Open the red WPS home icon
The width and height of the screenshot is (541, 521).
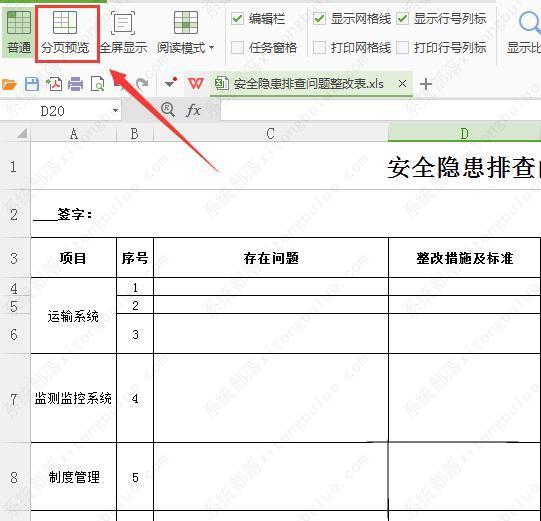pyautogui.click(x=196, y=83)
